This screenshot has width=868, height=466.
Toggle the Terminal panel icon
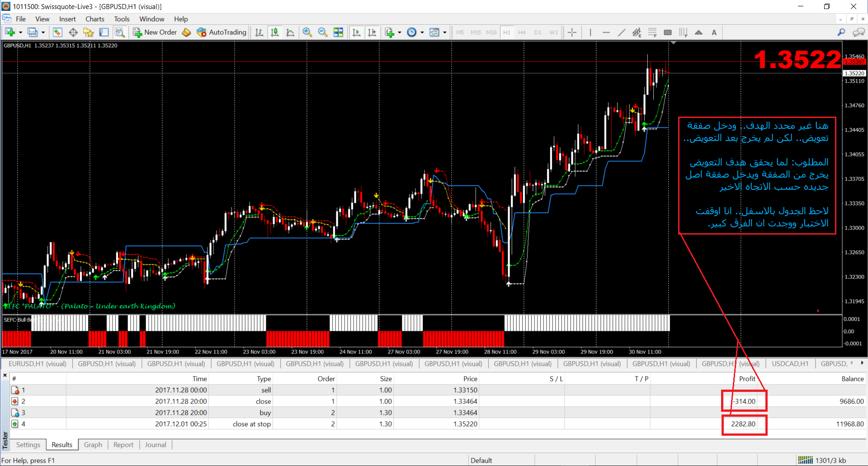click(104, 32)
